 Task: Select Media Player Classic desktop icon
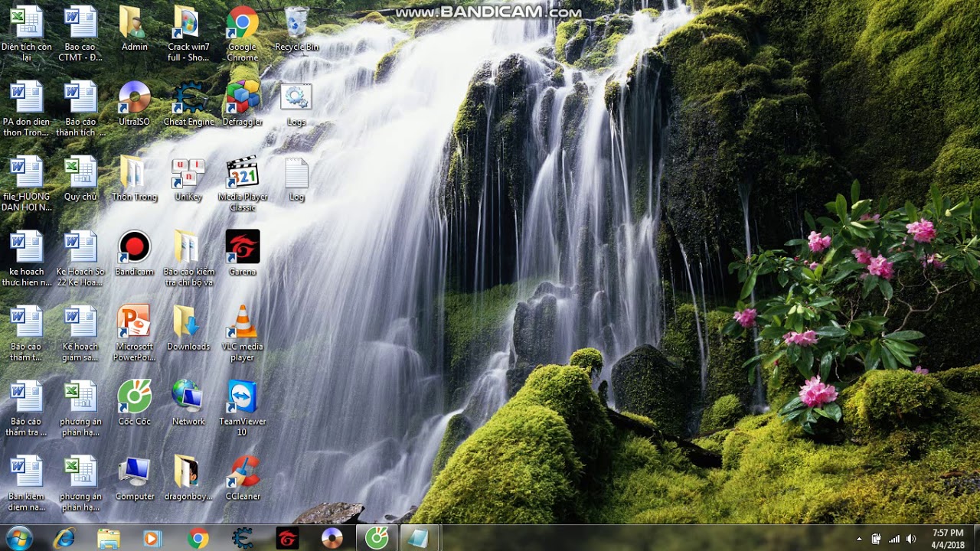[x=243, y=184]
